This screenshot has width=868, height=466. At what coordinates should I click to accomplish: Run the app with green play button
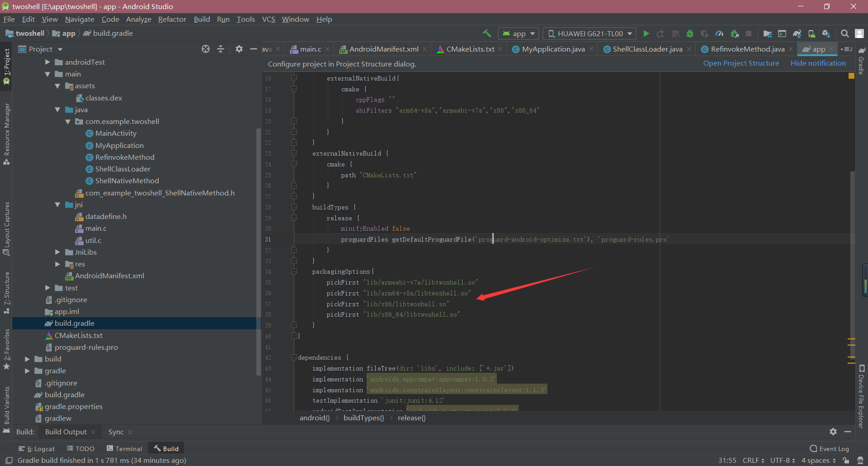[646, 33]
